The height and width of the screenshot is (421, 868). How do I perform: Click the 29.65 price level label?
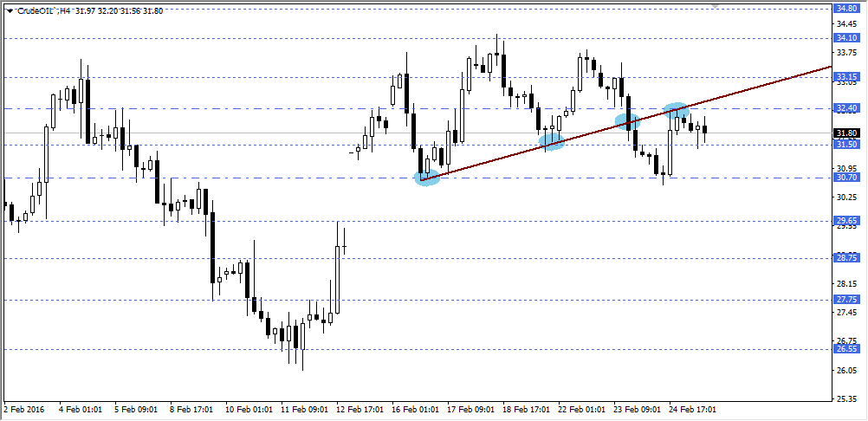click(845, 221)
